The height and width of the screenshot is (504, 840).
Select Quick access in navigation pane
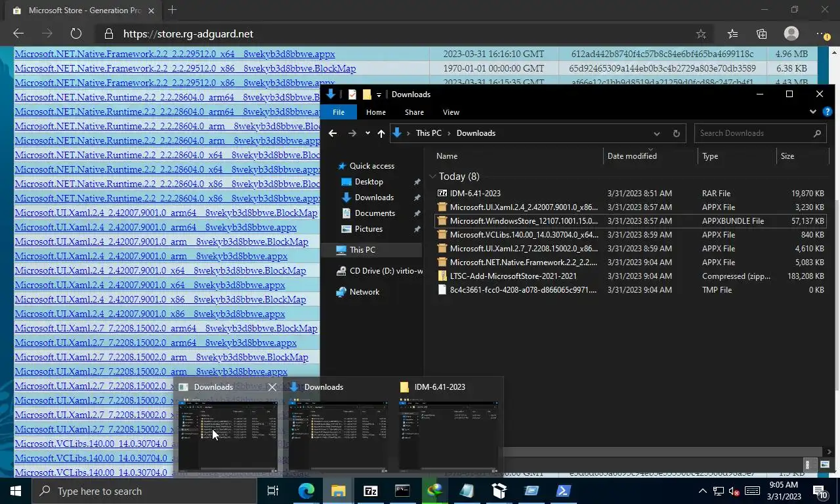pos(372,166)
